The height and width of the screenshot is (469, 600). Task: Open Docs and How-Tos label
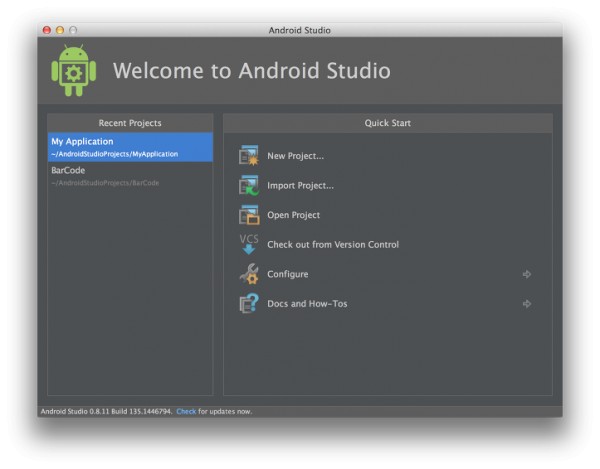tap(307, 304)
